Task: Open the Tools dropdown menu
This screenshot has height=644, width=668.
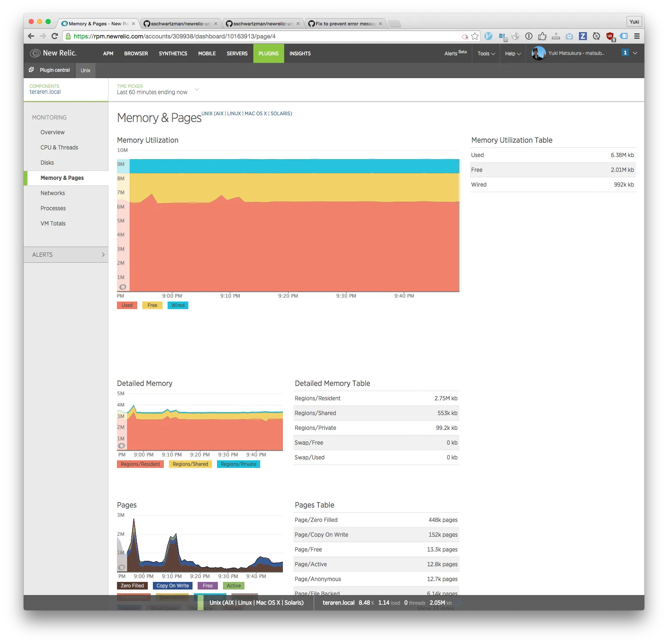Action: 486,54
